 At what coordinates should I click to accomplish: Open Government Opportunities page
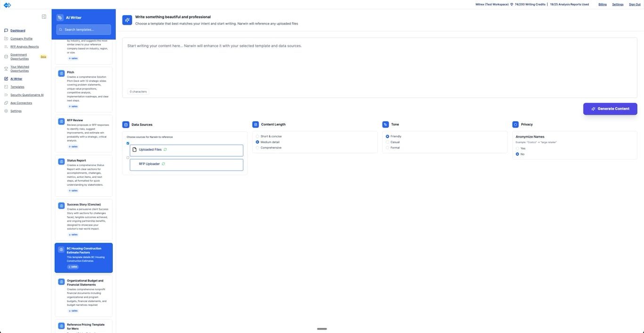tap(19, 57)
